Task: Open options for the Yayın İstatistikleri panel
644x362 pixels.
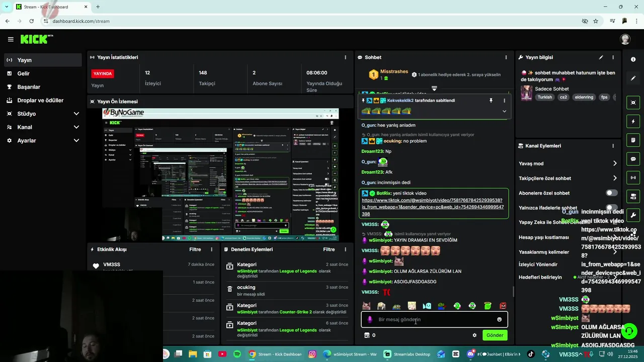Action: [345, 57]
